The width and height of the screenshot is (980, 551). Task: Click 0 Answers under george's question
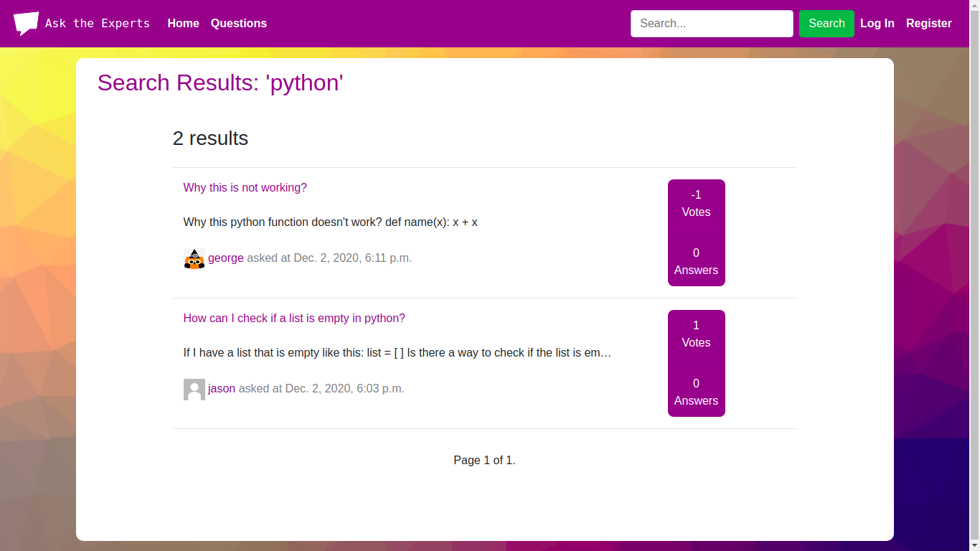[x=696, y=261]
